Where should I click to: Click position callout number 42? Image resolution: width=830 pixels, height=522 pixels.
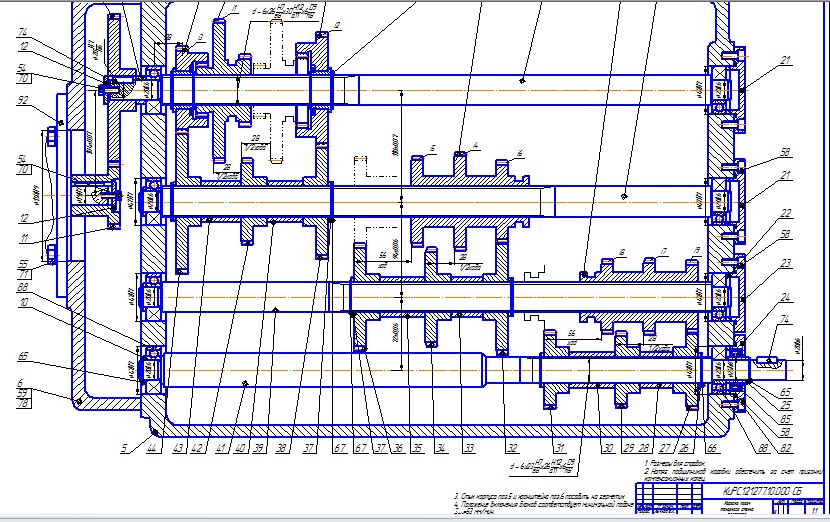coord(197,448)
